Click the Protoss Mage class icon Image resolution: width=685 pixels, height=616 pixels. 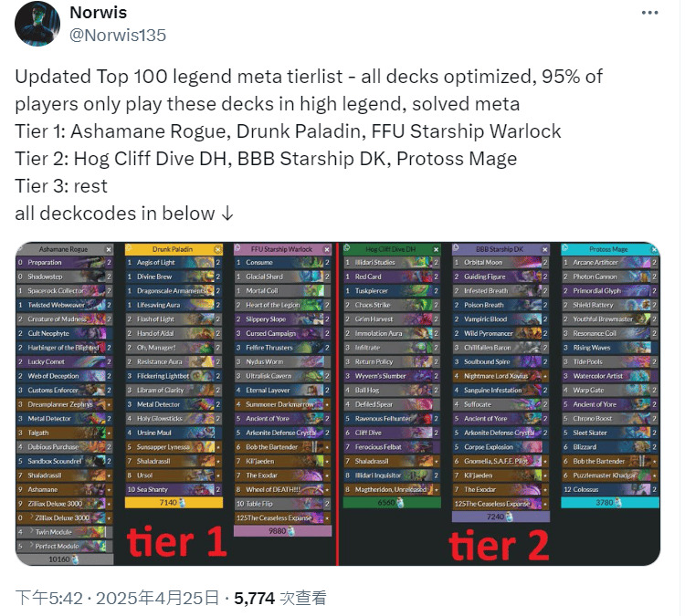pyautogui.click(x=564, y=248)
